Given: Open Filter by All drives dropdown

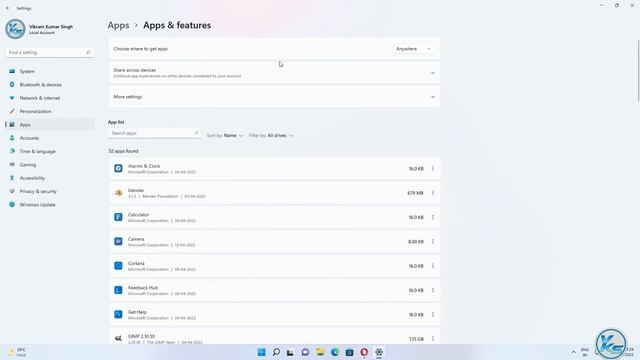Looking at the screenshot, I should coord(271,135).
